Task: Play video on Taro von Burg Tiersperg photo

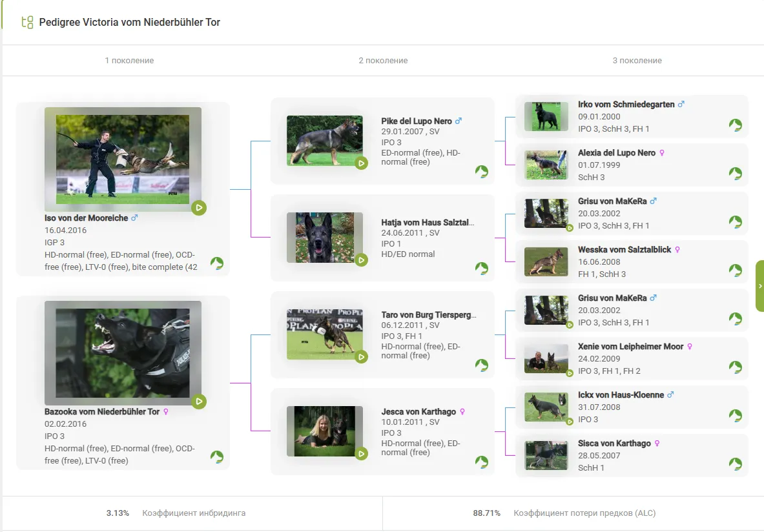Action: 361,356
